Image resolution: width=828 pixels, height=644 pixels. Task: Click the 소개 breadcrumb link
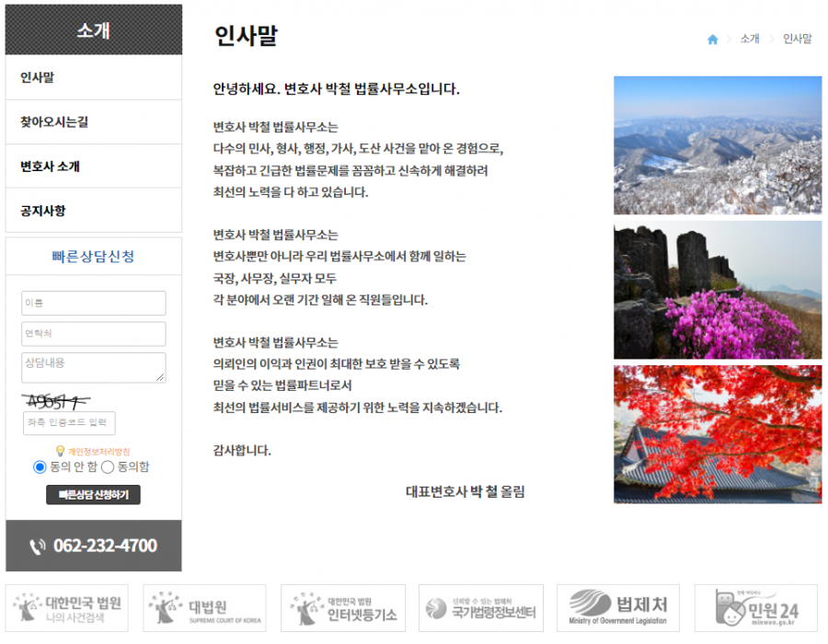pyautogui.click(x=750, y=40)
